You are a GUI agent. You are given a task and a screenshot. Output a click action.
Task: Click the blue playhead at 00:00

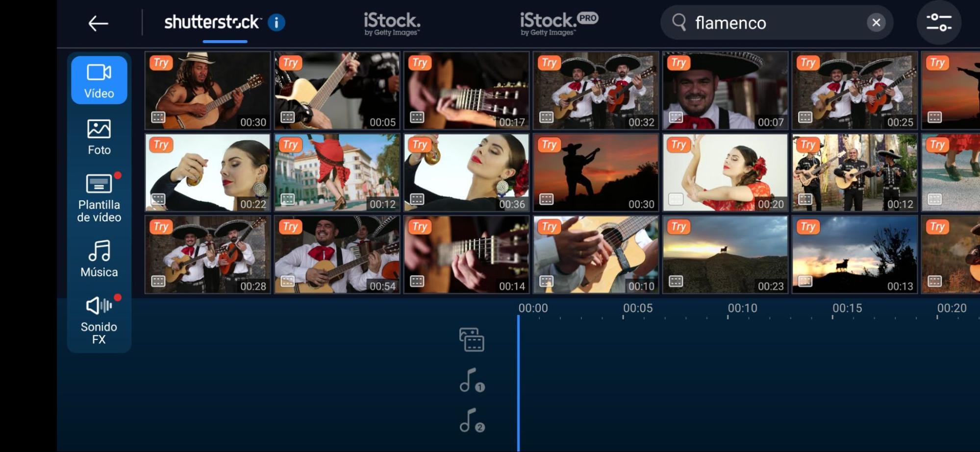point(518,383)
